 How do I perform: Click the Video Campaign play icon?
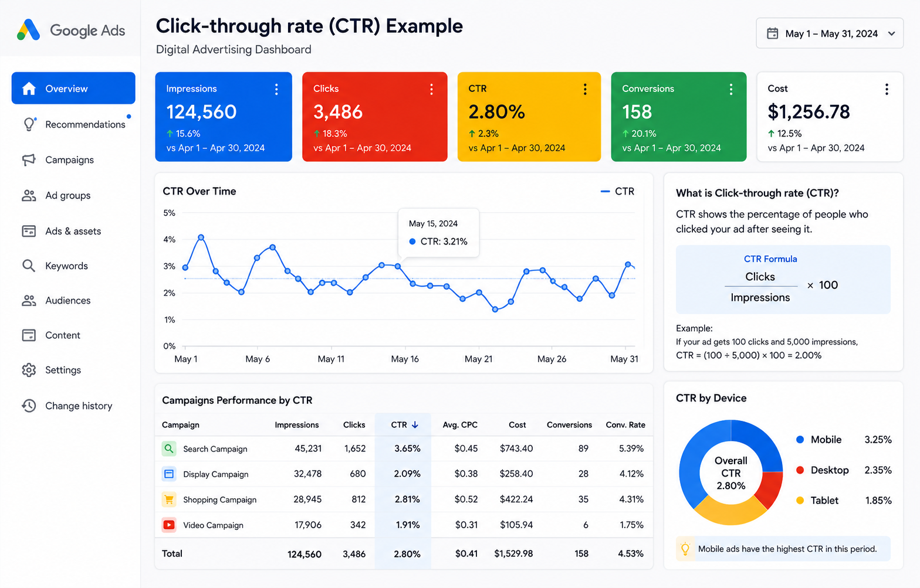tap(169, 525)
